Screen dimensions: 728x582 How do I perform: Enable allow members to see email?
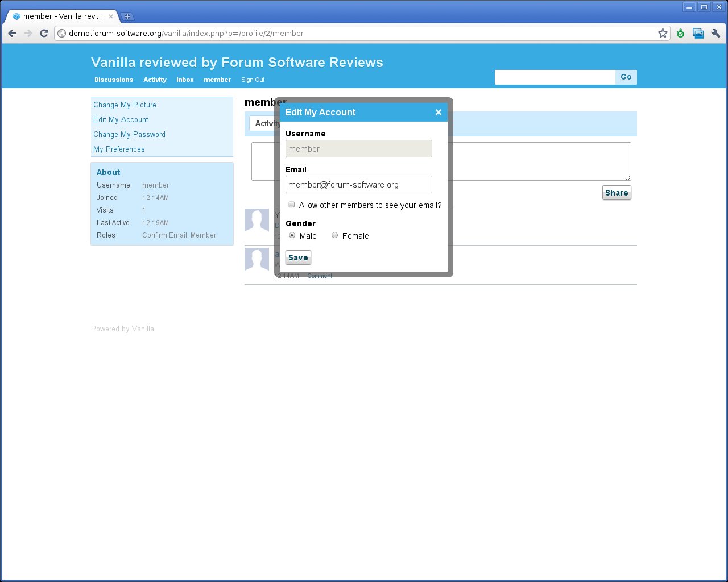pos(292,205)
